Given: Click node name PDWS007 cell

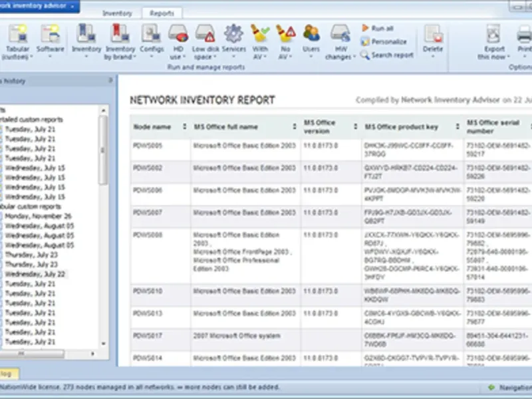Looking at the screenshot, I should 160,217.
